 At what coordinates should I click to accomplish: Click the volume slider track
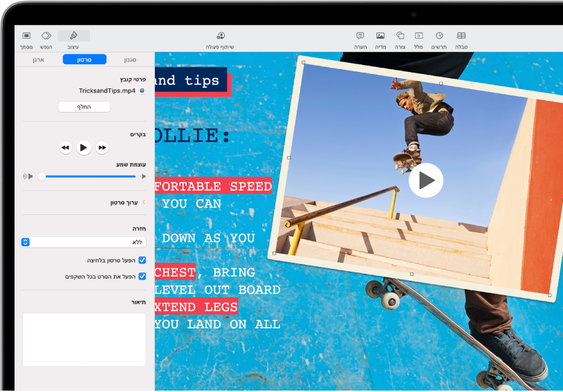click(x=90, y=176)
